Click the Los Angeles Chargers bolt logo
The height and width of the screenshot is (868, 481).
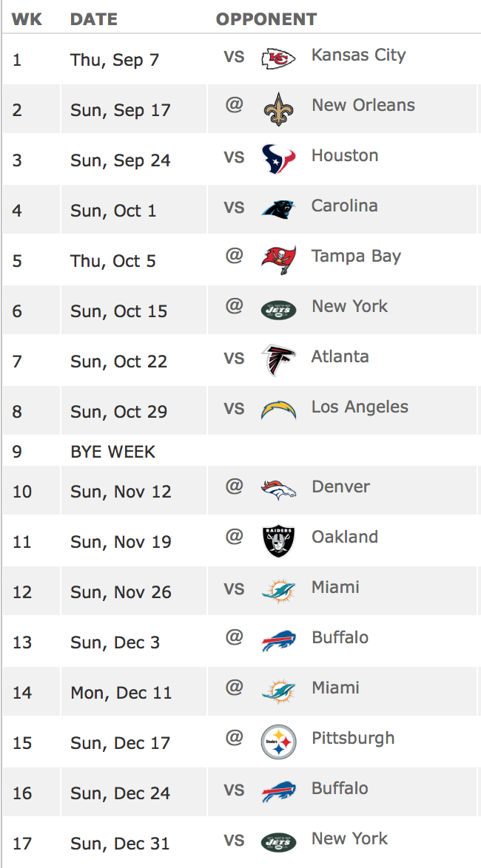[x=278, y=410]
